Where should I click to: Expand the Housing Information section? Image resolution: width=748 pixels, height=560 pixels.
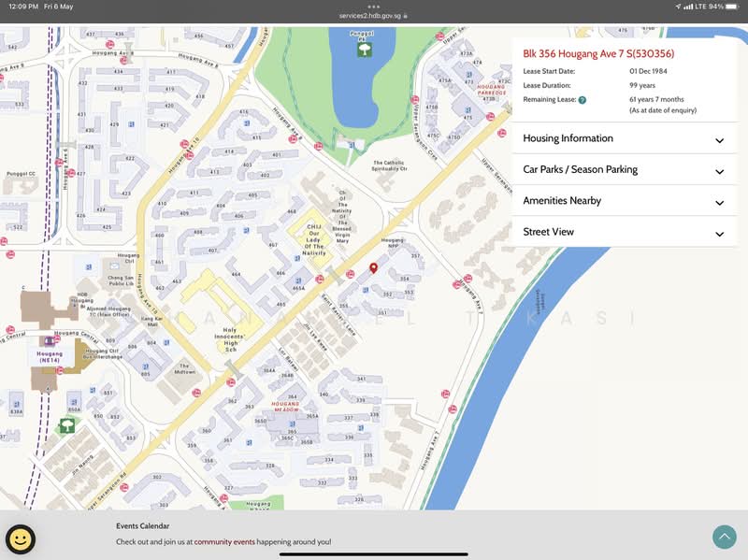click(624, 138)
